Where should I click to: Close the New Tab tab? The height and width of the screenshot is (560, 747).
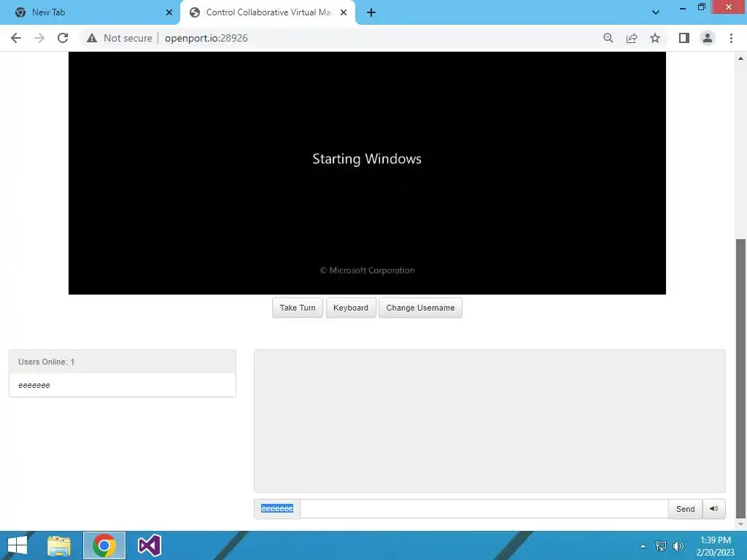pyautogui.click(x=169, y=12)
